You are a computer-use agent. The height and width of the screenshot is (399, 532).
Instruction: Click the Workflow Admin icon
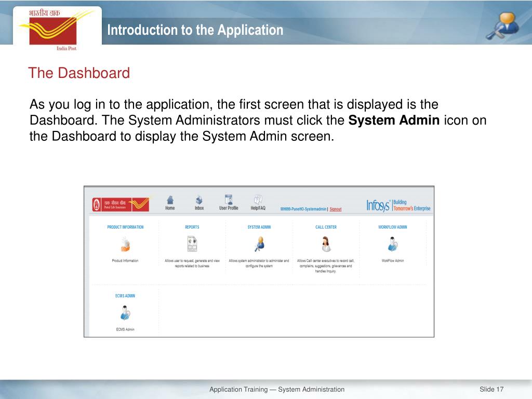tap(393, 244)
